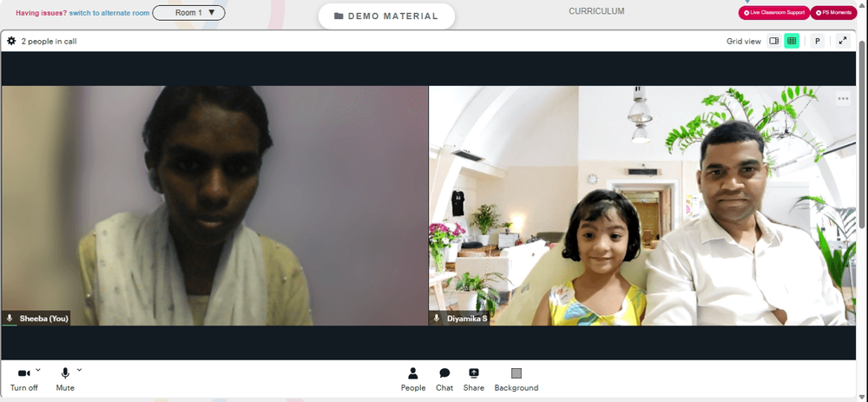Click microphone icon beside Sheeba (You)

(10, 319)
